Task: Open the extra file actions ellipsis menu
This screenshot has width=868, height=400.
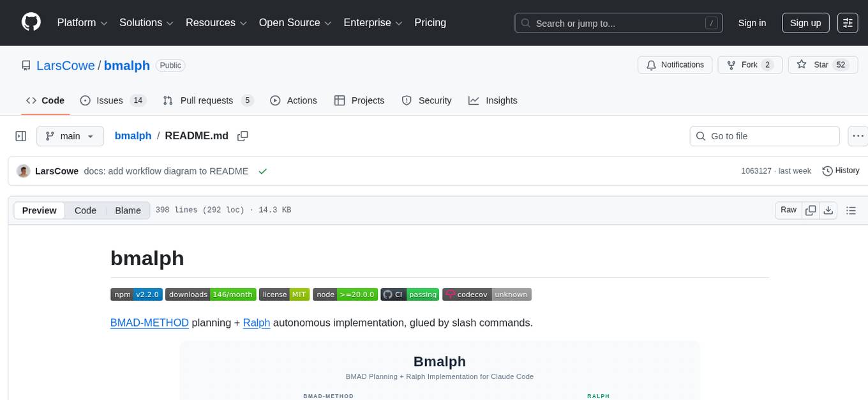Action: point(858,135)
